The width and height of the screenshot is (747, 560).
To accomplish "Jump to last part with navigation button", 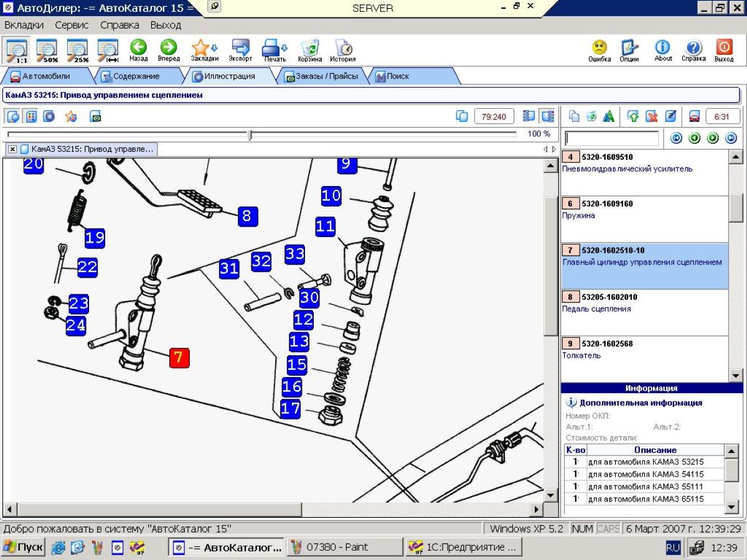I will pos(731,138).
